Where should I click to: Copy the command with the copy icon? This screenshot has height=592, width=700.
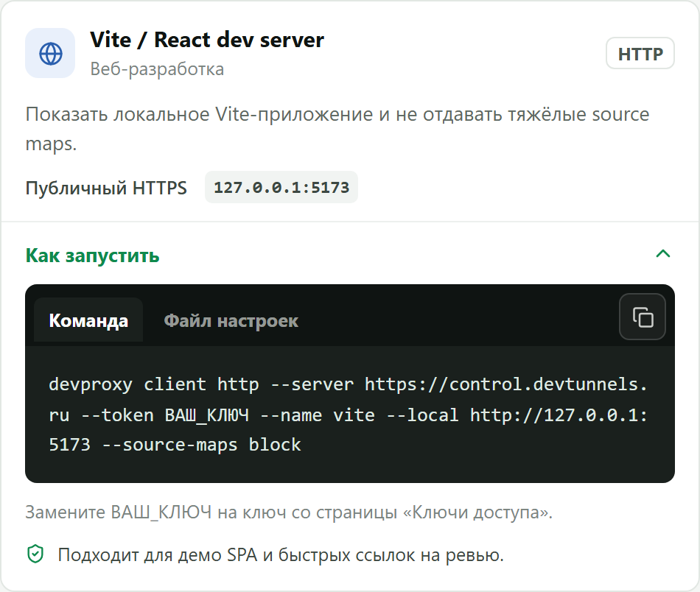pyautogui.click(x=643, y=317)
